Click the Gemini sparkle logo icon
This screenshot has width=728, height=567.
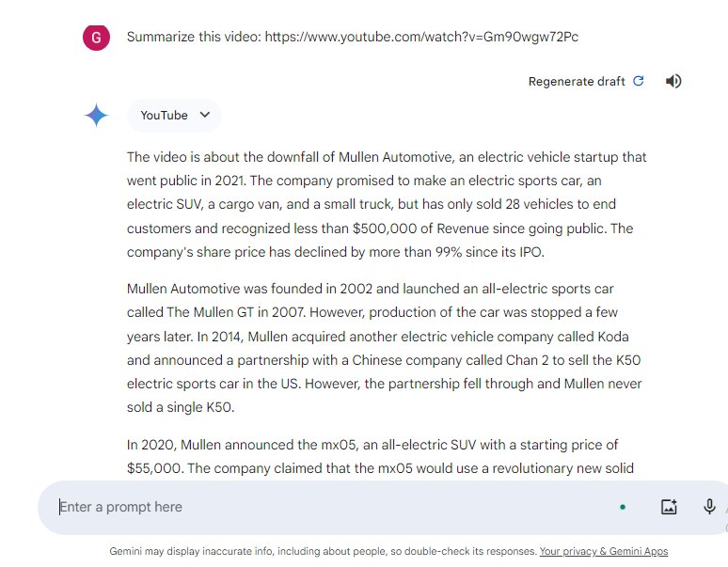tap(96, 116)
